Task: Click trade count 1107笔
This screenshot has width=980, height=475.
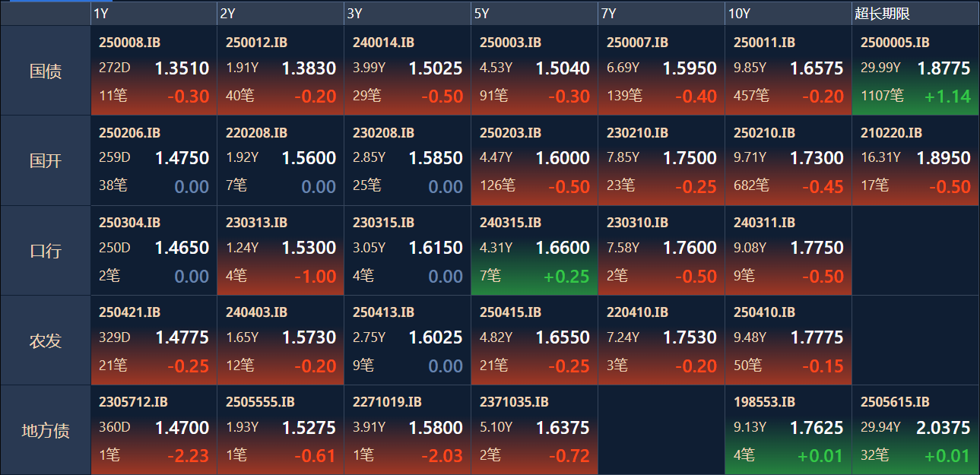Action: (x=882, y=96)
